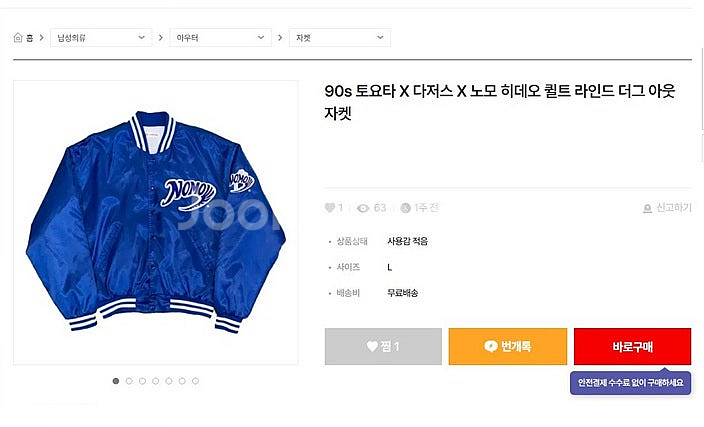Click the 신고하기 report link
The height and width of the screenshot is (427, 704).
[x=672, y=208]
